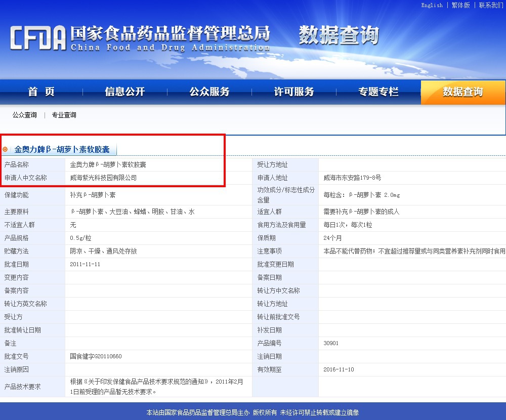Open the 联系我们 contact link
The height and width of the screenshot is (420, 506).
click(491, 5)
